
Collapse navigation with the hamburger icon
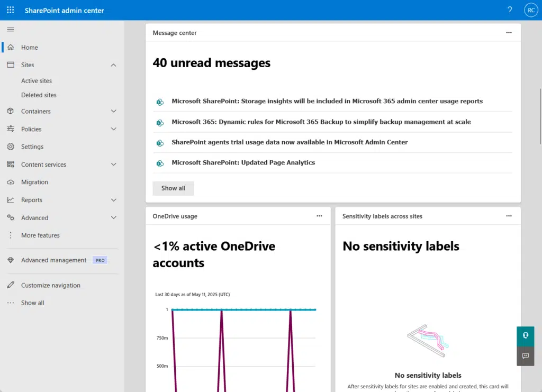click(x=11, y=29)
